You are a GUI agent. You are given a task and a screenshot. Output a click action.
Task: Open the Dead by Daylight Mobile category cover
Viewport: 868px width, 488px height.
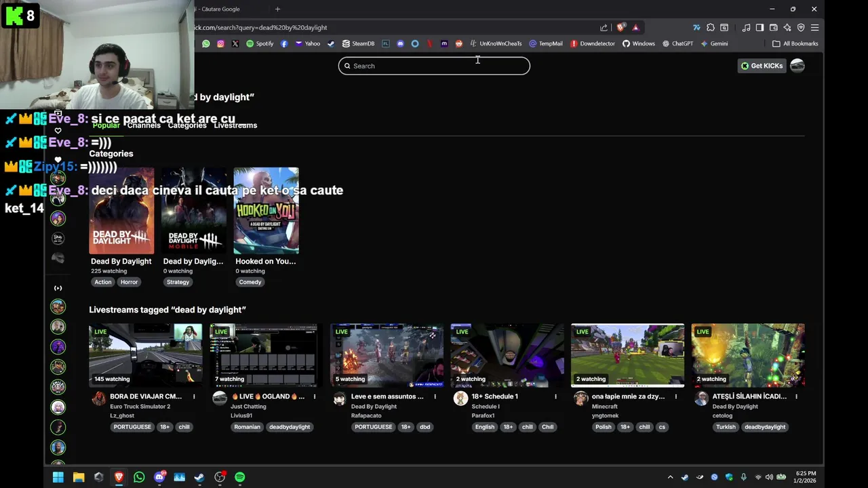(194, 211)
